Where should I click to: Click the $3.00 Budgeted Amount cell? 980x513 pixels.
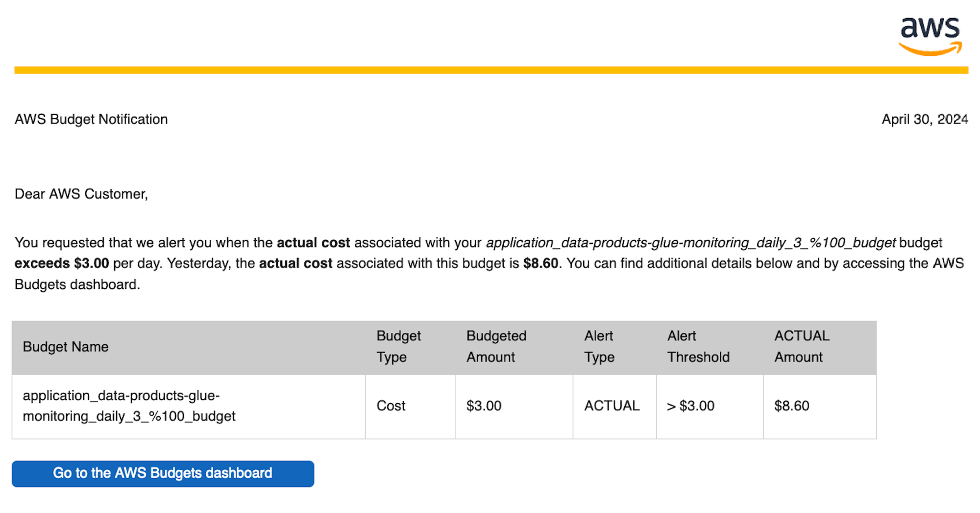click(484, 406)
